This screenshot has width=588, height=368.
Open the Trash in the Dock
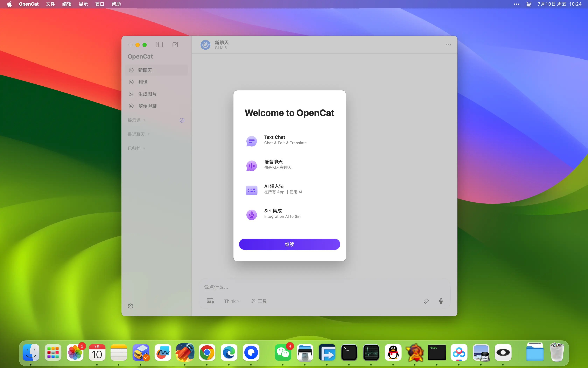pyautogui.click(x=557, y=352)
